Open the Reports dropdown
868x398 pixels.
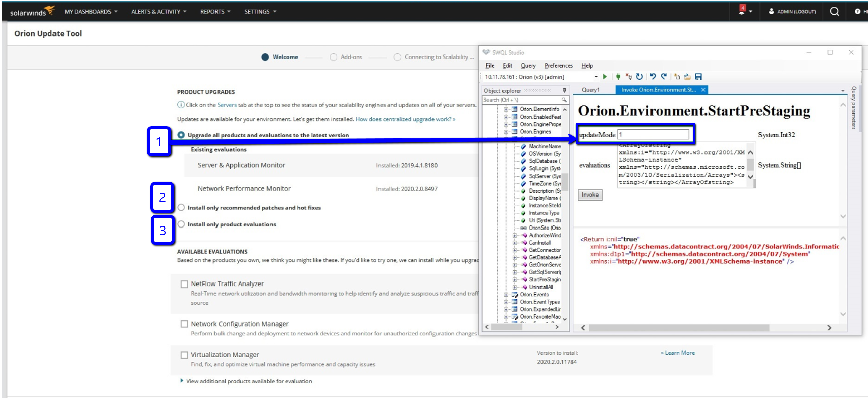pos(215,12)
